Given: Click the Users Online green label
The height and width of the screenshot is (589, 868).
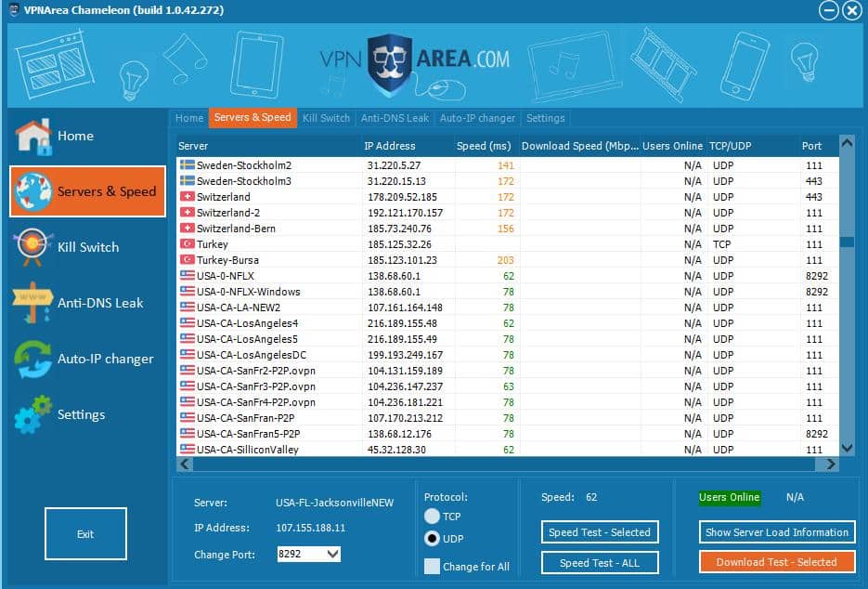Looking at the screenshot, I should click(x=729, y=498).
